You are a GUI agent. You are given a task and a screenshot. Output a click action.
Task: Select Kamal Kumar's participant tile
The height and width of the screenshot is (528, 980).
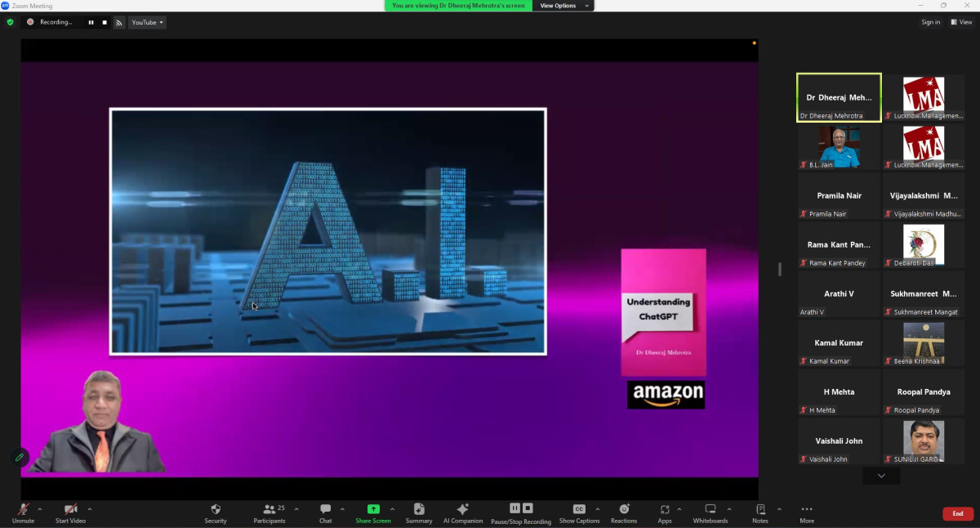click(839, 343)
